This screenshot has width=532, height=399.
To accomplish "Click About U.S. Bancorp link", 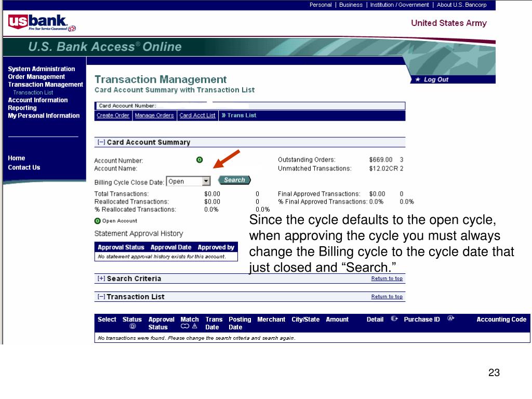I will pyautogui.click(x=461, y=5).
